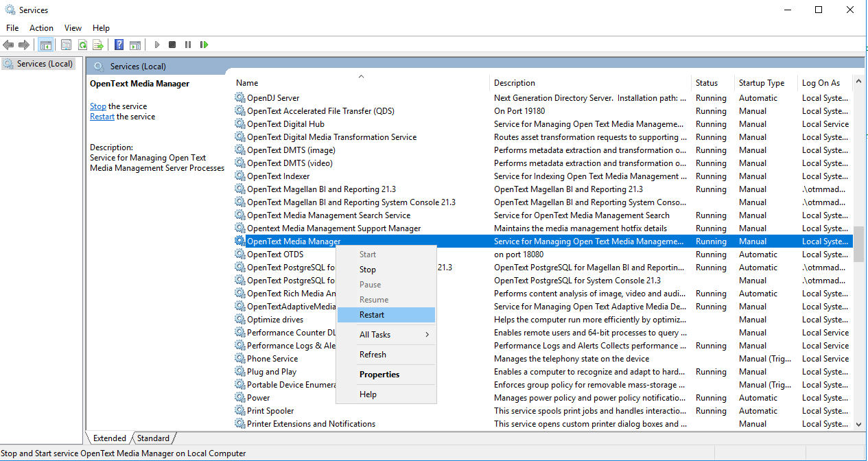This screenshot has width=868, height=461.
Task: Click the Help toolbar icon
Action: pyautogui.click(x=119, y=45)
